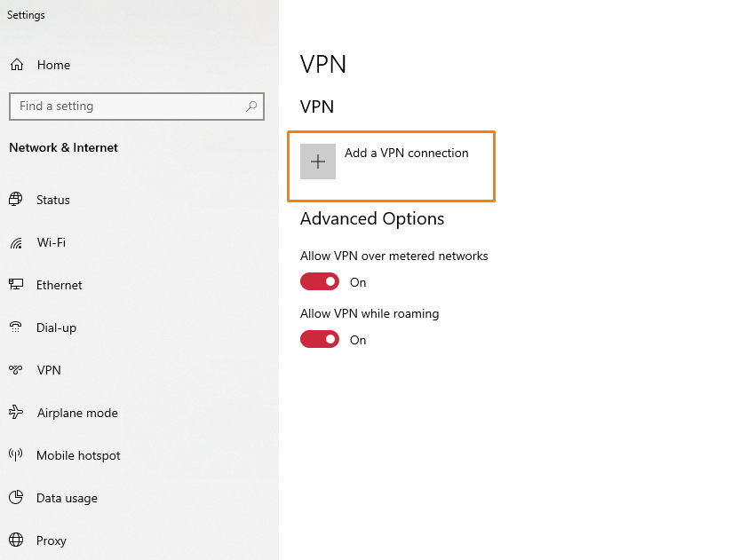
Task: Click the Airplane mode icon
Action: (16, 413)
